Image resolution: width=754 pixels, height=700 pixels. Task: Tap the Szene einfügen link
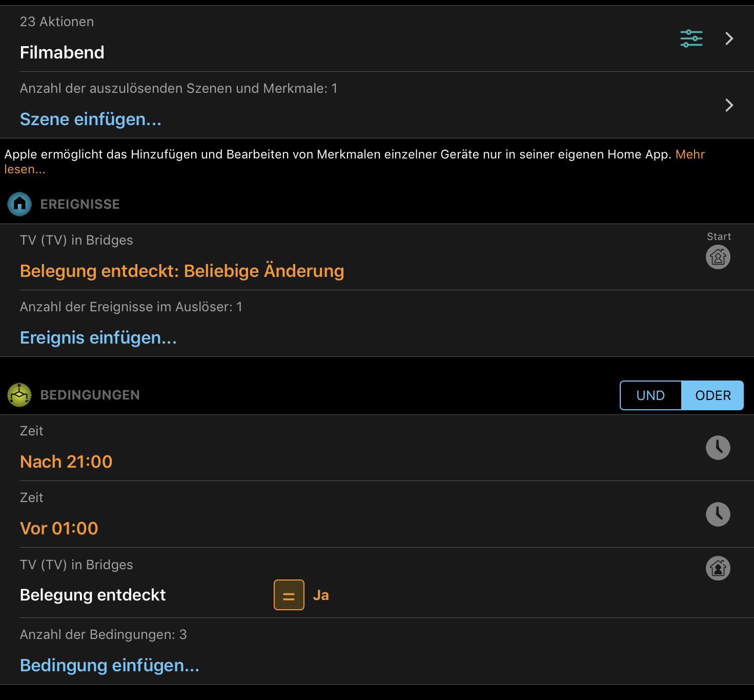click(90, 119)
